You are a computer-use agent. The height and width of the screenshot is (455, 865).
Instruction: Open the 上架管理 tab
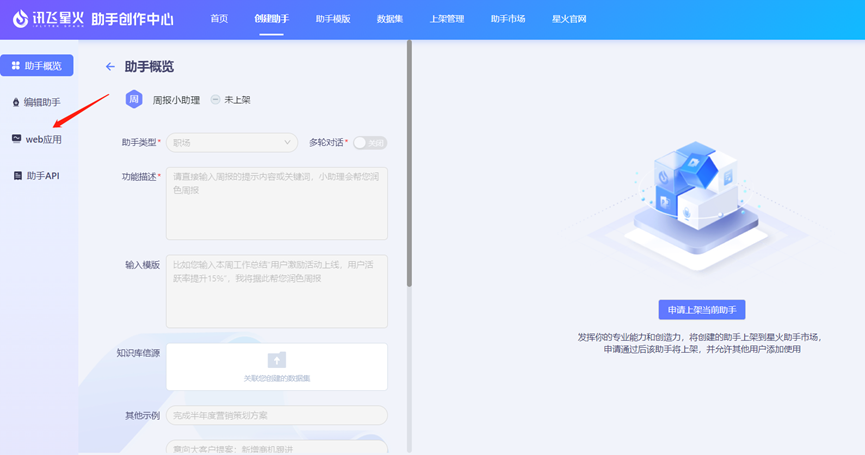[447, 19]
